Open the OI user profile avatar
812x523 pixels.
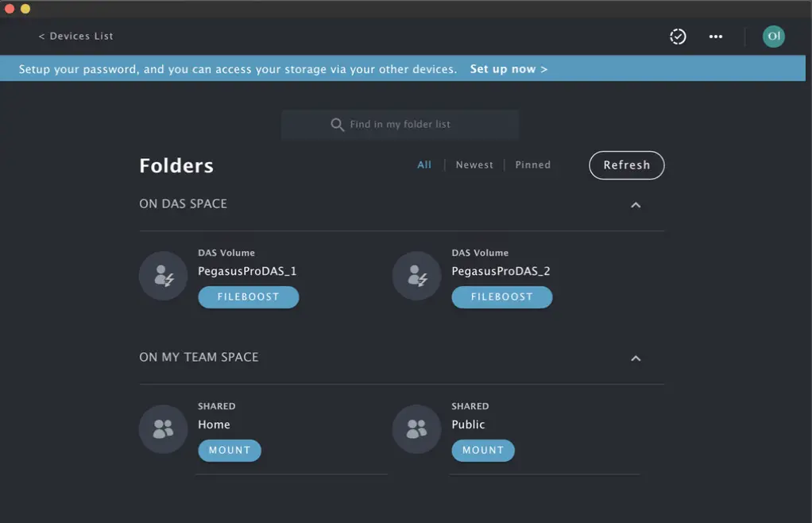tap(774, 37)
